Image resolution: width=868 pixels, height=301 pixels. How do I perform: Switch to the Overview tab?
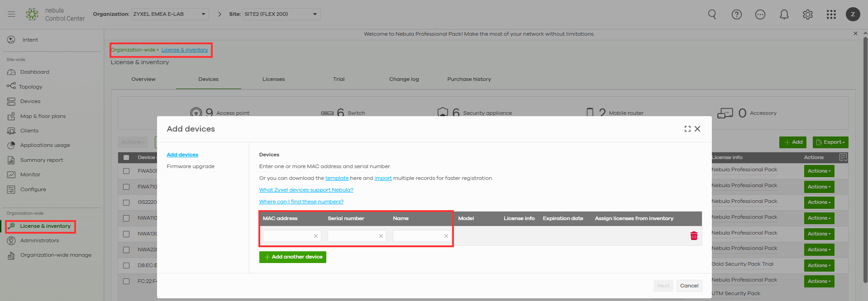tap(143, 79)
